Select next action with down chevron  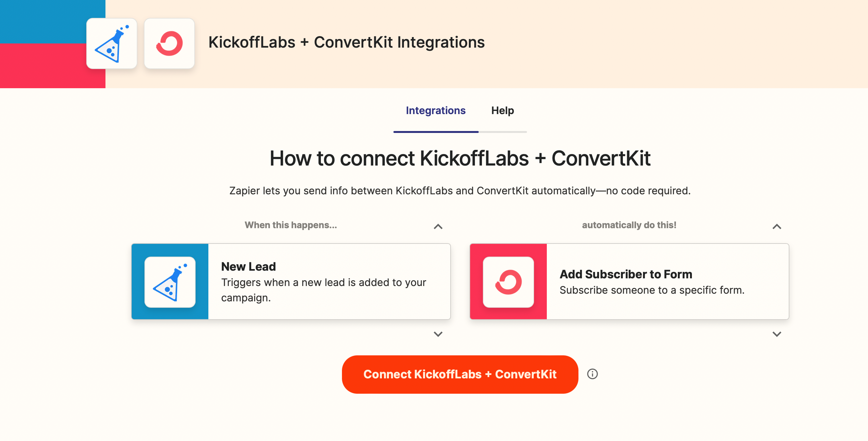[776, 334]
